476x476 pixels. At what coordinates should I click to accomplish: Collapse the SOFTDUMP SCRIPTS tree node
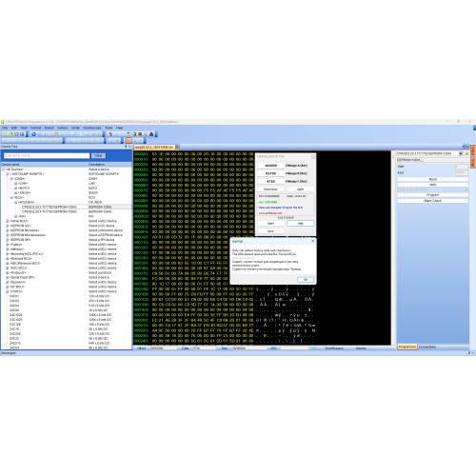coord(8,174)
